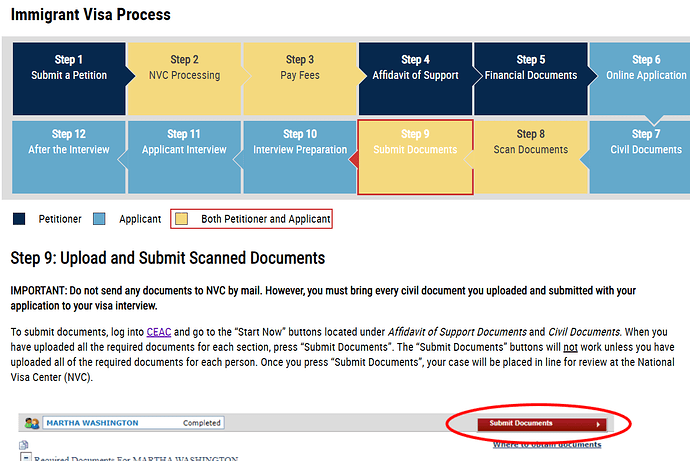690x461 pixels.
Task: Collapse Required Documents For MARTHA WASHINGTON
Action: pos(26,457)
